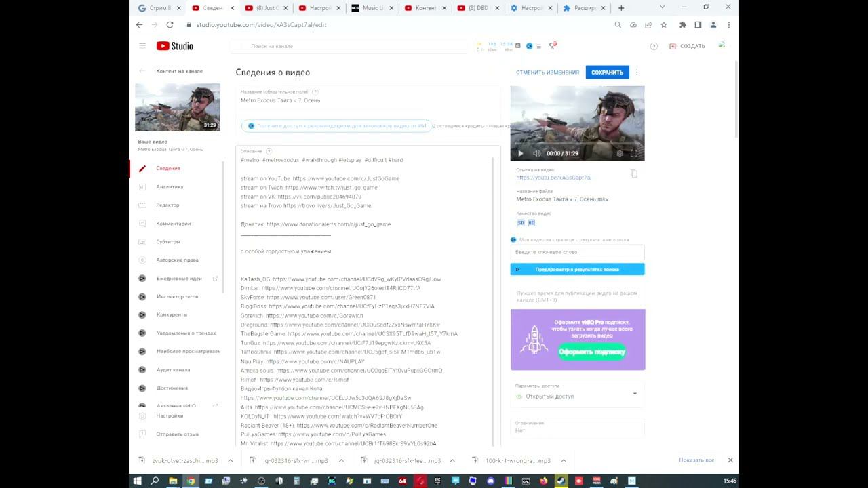Open the YouTube Studio help icon
Viewport: 868px width, 488px height.
coord(654,46)
